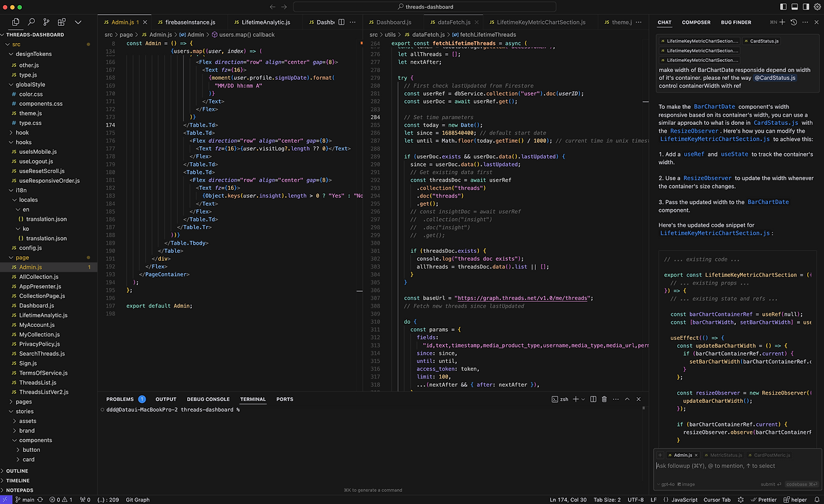The image size is (824, 504).
Task: Go forward with the navigation arrow
Action: coord(284,6)
